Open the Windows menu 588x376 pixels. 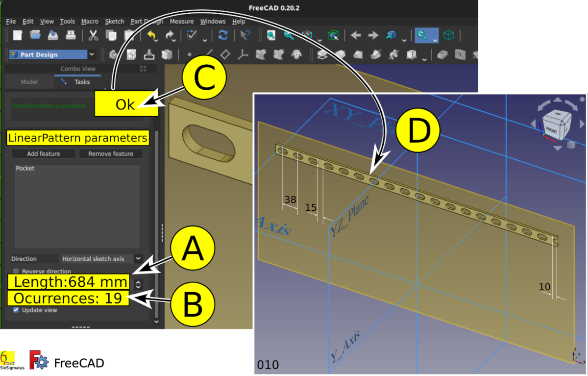pos(213,22)
